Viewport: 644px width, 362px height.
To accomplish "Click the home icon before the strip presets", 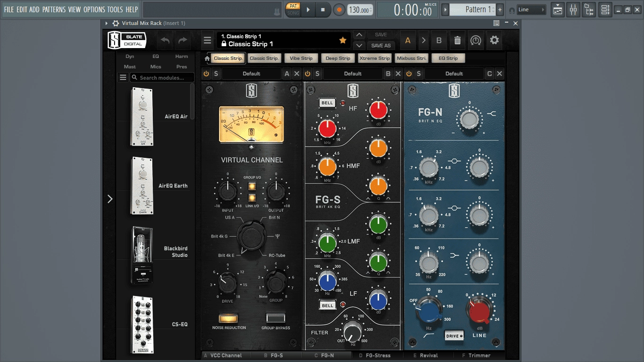I will pyautogui.click(x=207, y=58).
